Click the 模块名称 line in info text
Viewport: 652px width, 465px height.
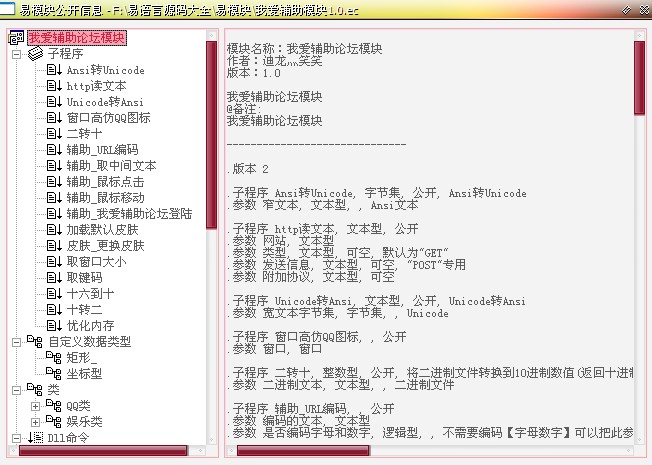pos(304,49)
